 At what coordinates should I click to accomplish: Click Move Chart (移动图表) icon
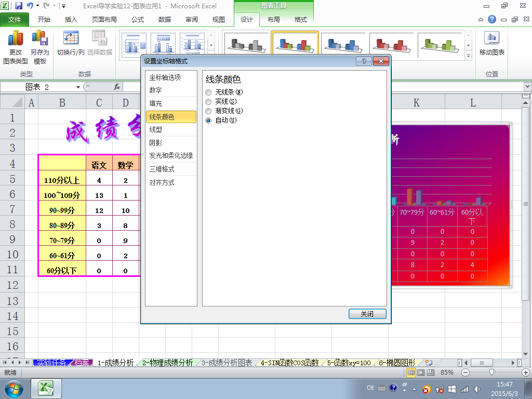coord(491,38)
